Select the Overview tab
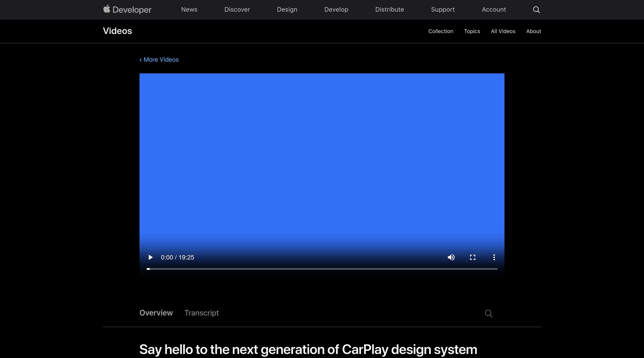Image resolution: width=644 pixels, height=358 pixels. [x=156, y=313]
